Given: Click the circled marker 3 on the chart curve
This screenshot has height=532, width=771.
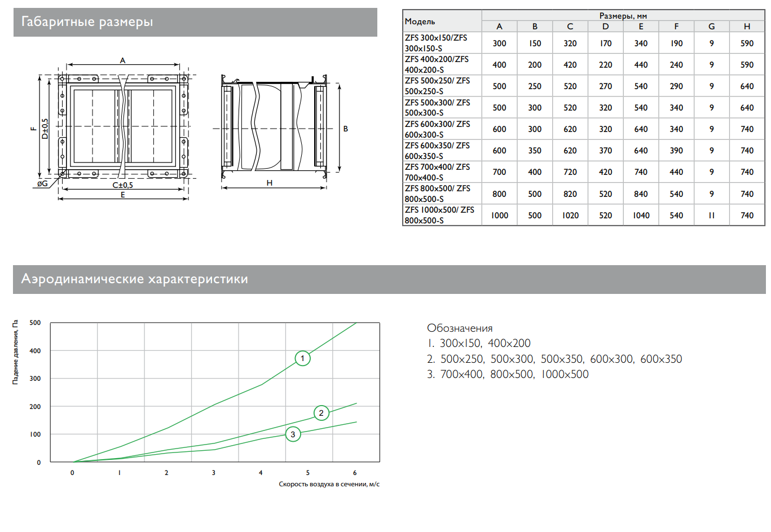Looking at the screenshot, I should pos(293,434).
